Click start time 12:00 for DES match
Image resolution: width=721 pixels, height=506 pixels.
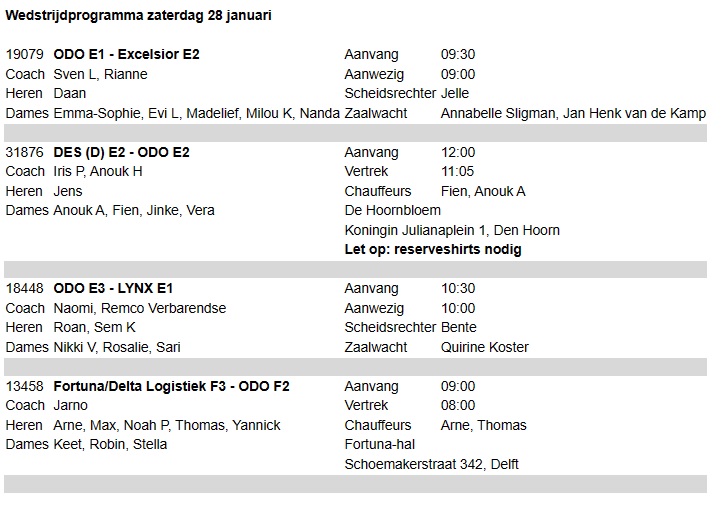coord(458,152)
